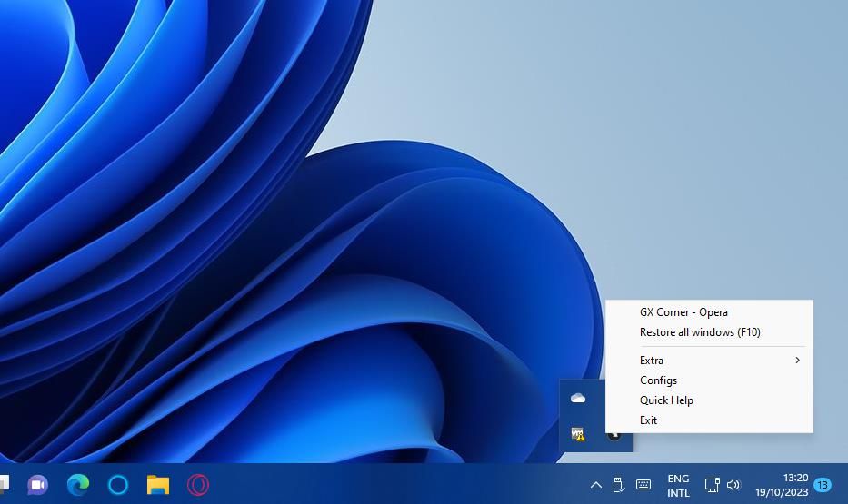
Task: Open the volume speaker control
Action: pyautogui.click(x=733, y=485)
